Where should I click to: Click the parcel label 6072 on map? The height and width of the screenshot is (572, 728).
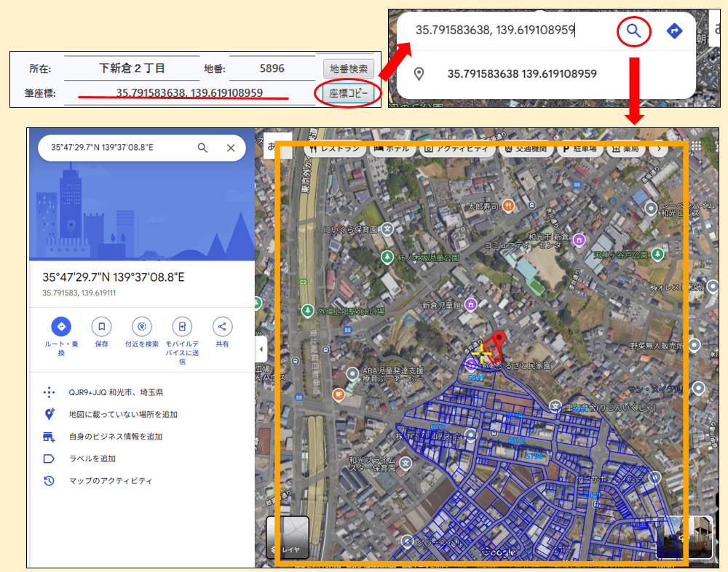pos(517,440)
